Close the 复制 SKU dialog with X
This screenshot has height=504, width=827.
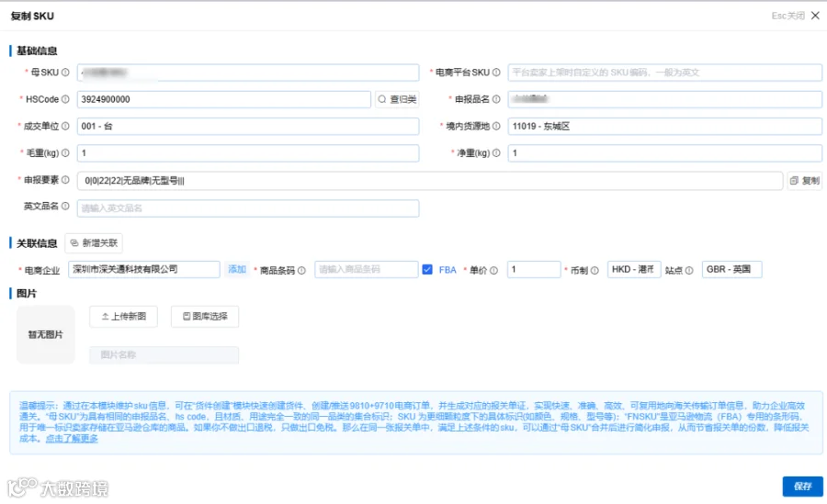coord(815,16)
